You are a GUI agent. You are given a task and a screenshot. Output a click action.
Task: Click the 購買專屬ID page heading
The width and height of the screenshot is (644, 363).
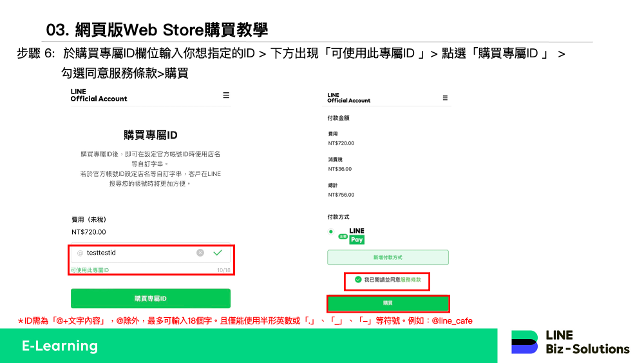coord(150,135)
